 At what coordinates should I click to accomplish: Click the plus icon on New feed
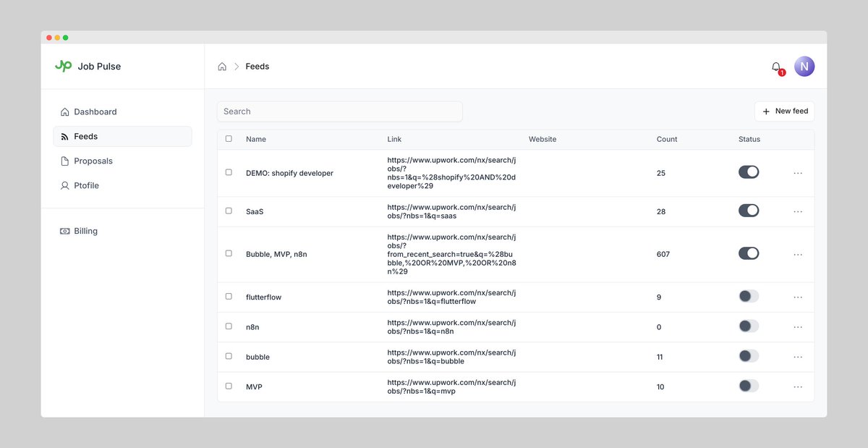coord(766,111)
